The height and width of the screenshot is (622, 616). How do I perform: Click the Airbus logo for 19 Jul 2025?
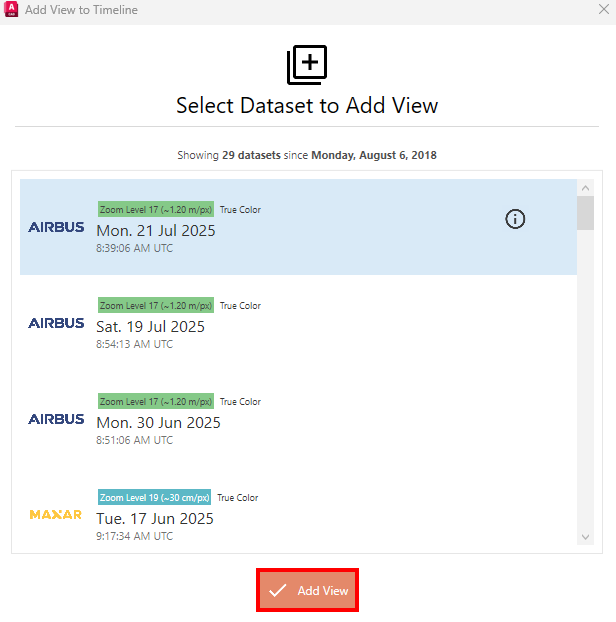coord(56,323)
